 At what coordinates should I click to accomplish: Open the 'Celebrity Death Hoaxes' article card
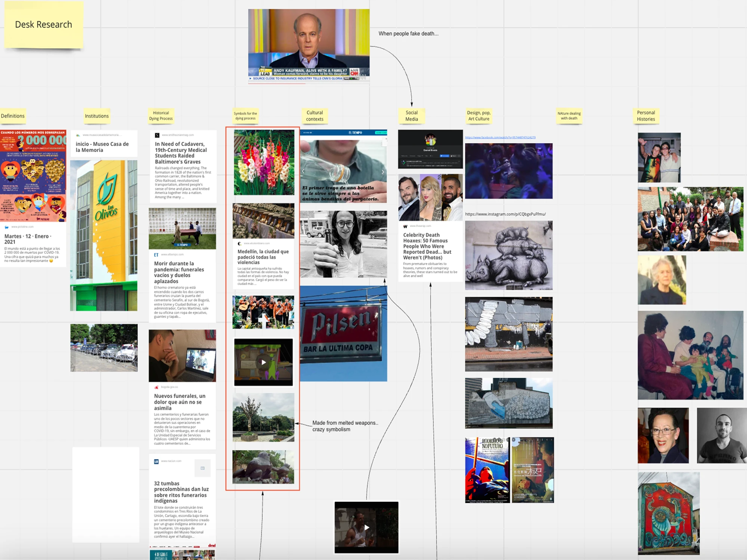click(x=427, y=246)
